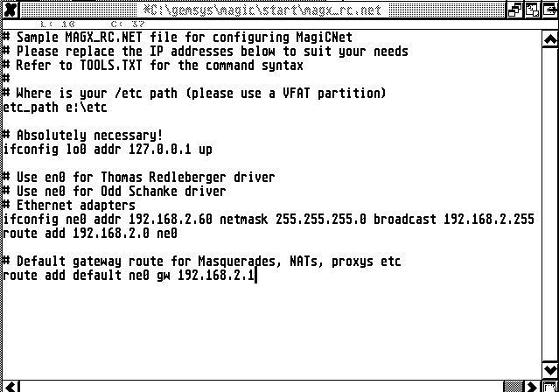The image size is (559, 392).
Task: Click the stacked-windows backdrop icon in title bar
Action: point(514,10)
